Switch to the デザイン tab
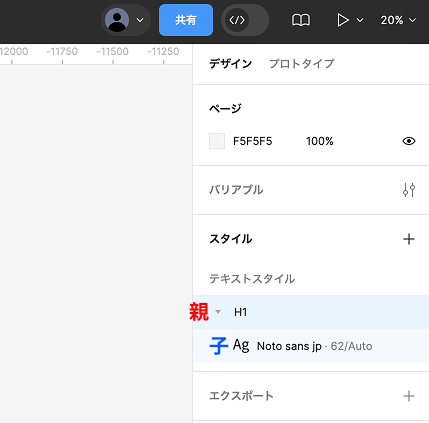This screenshot has width=429, height=423. pyautogui.click(x=230, y=63)
